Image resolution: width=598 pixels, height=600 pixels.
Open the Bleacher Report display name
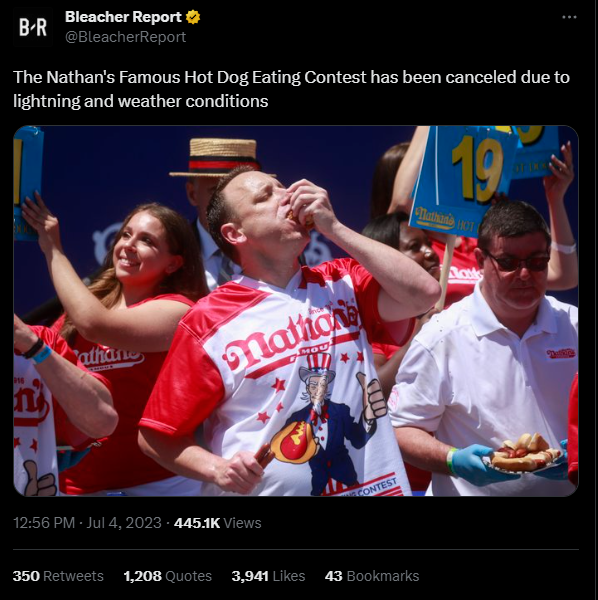pyautogui.click(x=123, y=17)
